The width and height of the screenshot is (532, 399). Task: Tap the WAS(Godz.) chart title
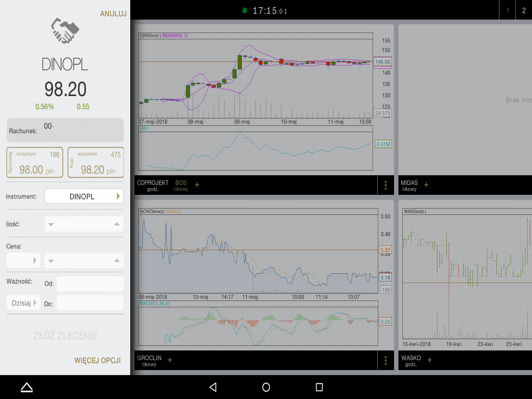[415, 211]
